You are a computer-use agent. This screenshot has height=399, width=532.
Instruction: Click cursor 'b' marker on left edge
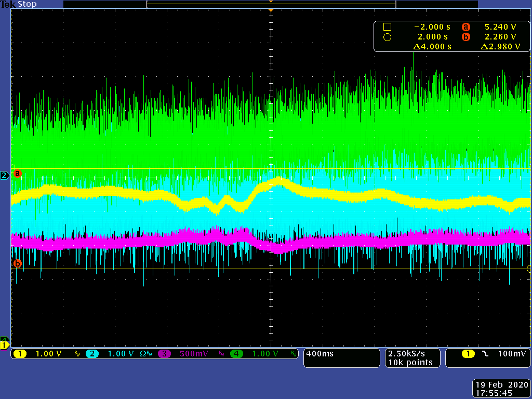(x=17, y=263)
